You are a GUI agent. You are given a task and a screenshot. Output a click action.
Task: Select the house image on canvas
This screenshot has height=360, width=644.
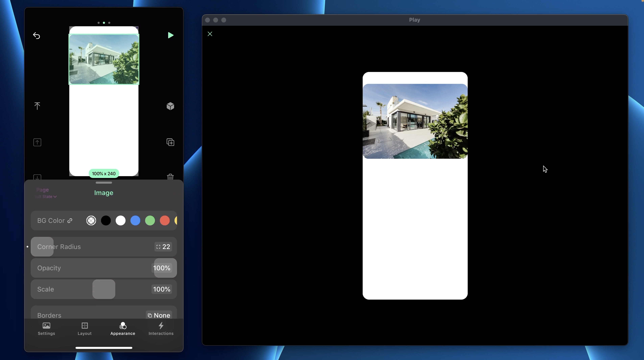click(x=104, y=59)
